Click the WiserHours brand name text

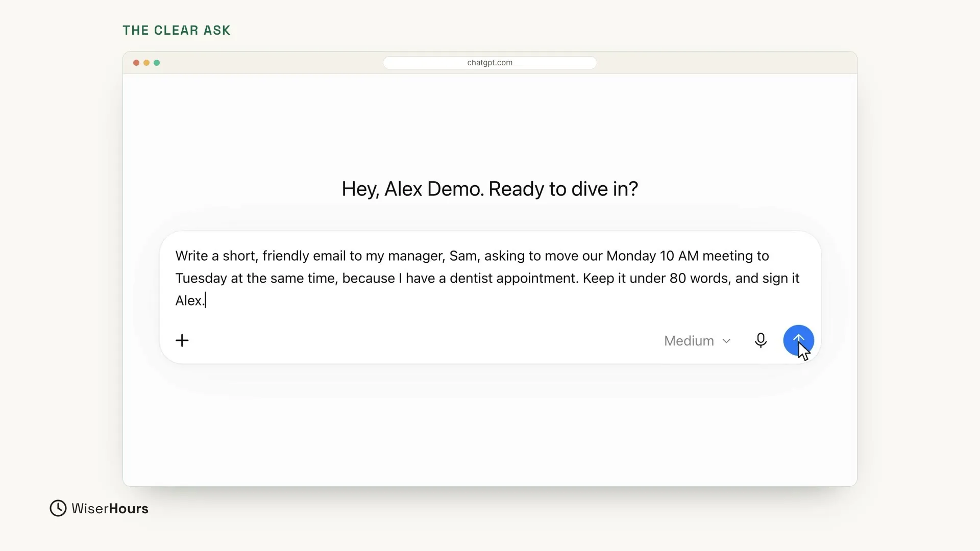tap(110, 509)
